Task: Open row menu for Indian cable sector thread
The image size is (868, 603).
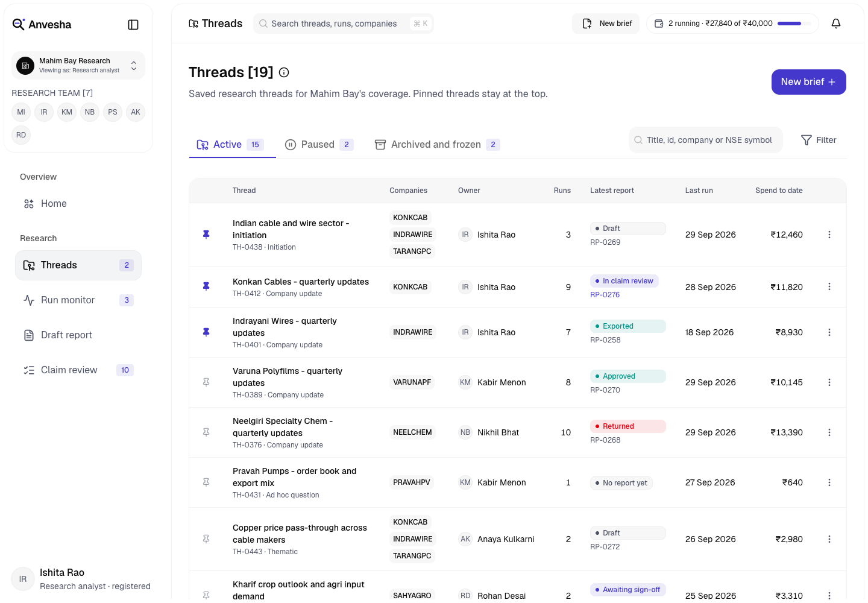Action: 829,235
